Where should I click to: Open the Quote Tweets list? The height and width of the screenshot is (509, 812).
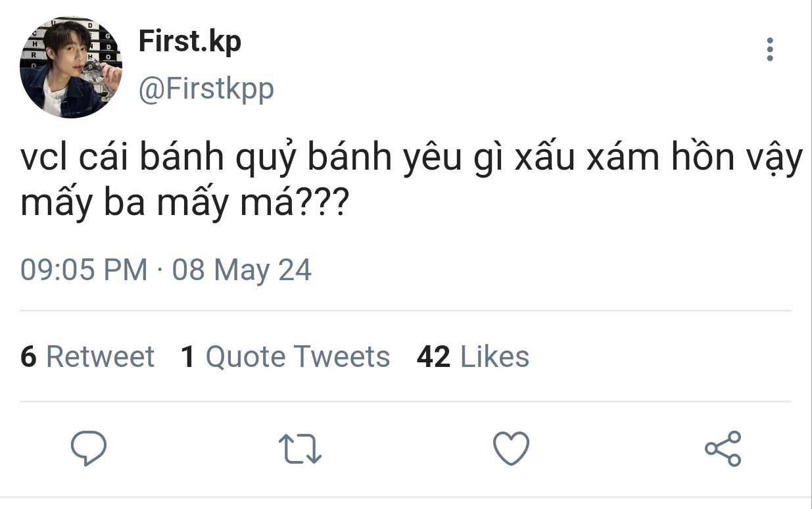[297, 356]
